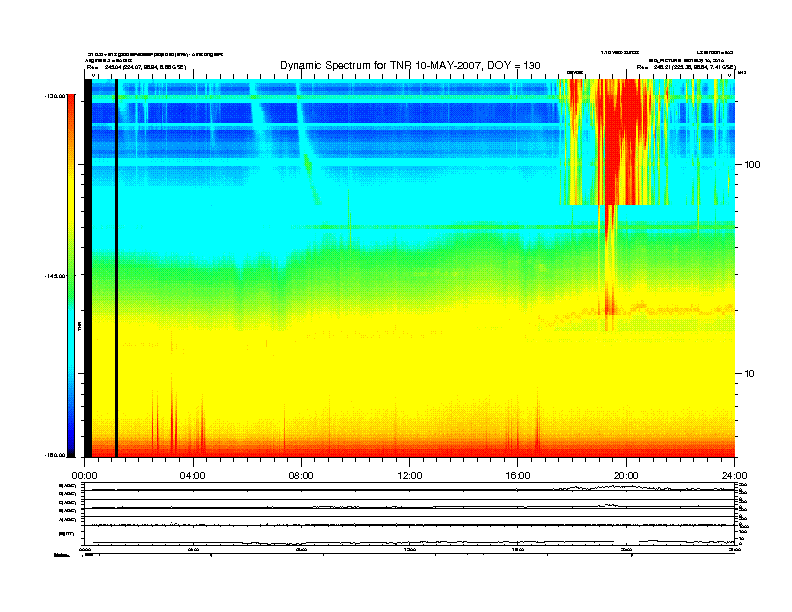The width and height of the screenshot is (792, 612).
Task: Select the 20:00 time axis label
Action: 626,476
